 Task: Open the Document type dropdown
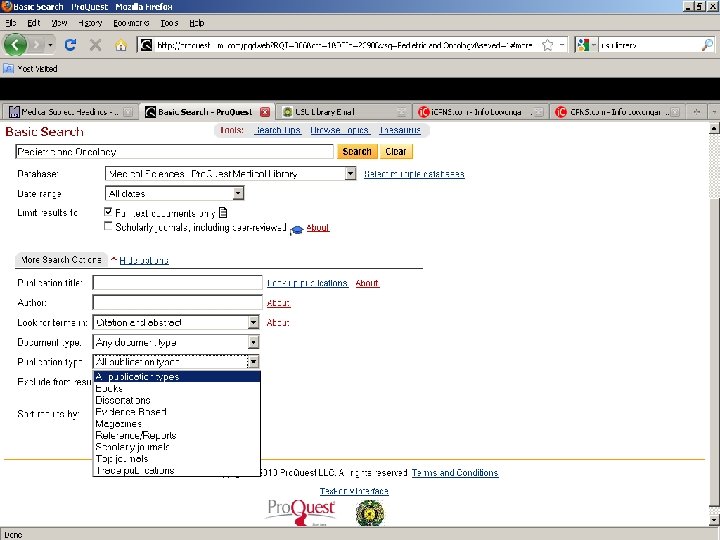coord(253,342)
